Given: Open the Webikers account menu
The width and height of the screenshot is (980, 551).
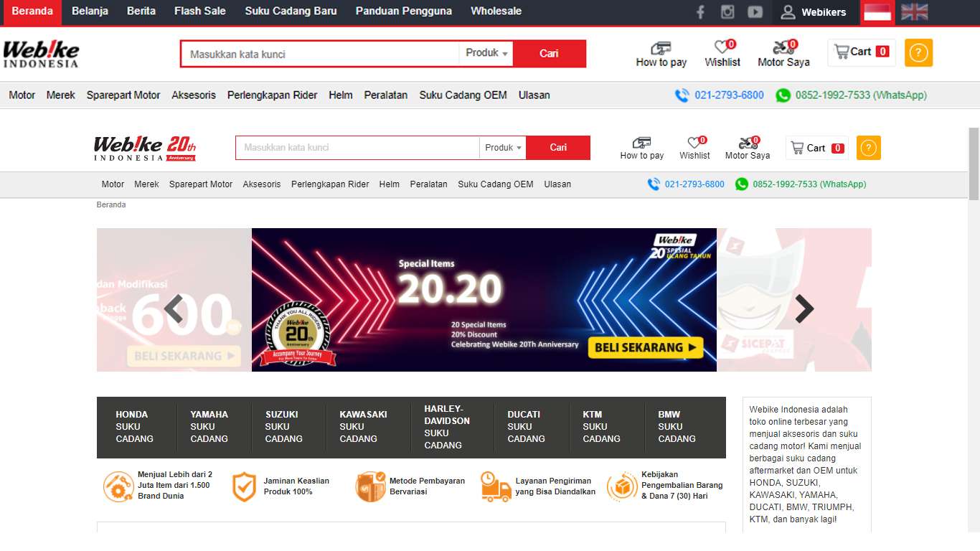Looking at the screenshot, I should pos(814,12).
